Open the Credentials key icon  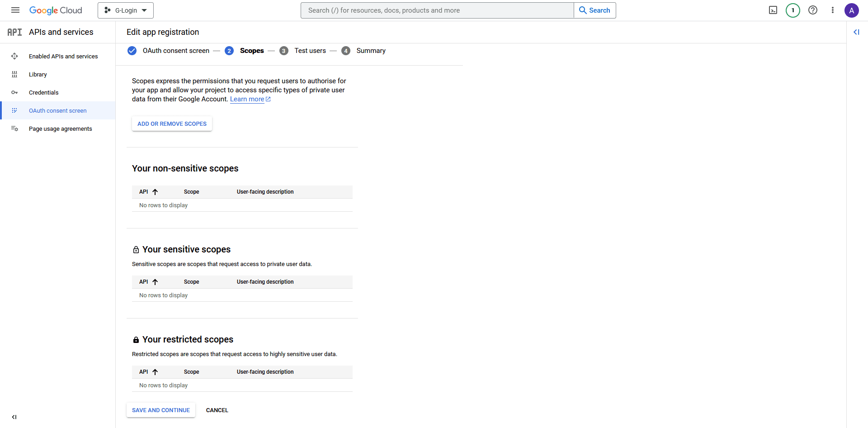click(15, 92)
